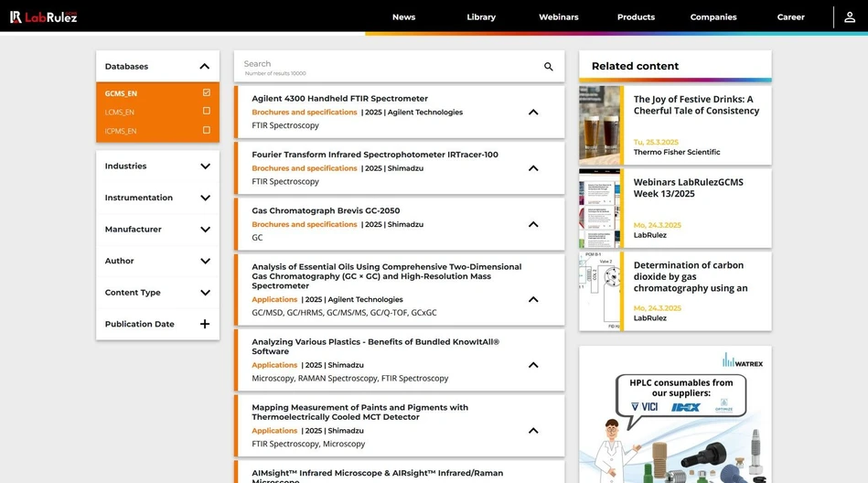Open festive drinks beer glasses thumbnail
This screenshot has width=868, height=483.
[599, 125]
